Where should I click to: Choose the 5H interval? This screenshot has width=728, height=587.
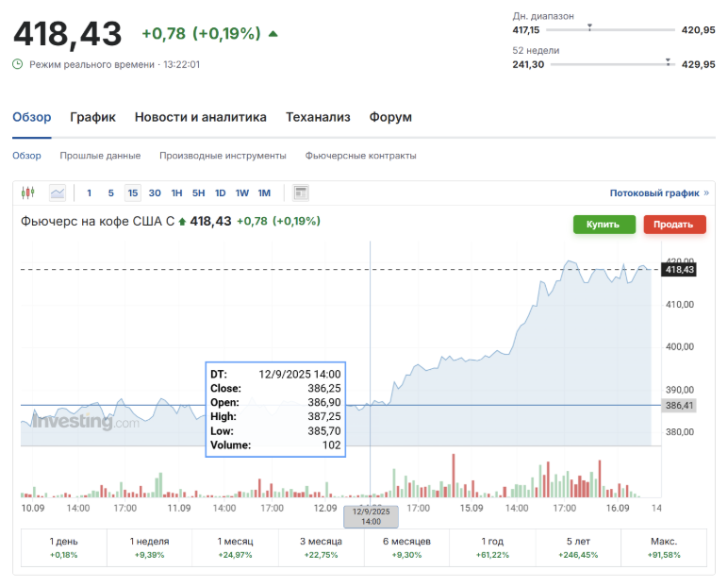(198, 193)
